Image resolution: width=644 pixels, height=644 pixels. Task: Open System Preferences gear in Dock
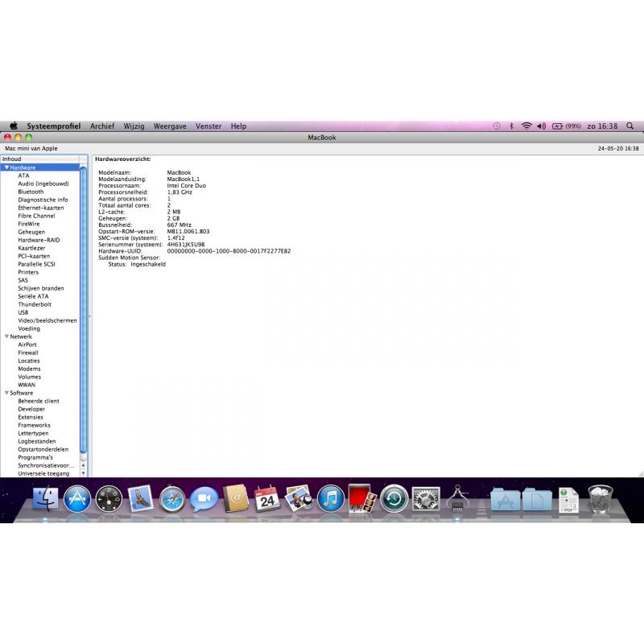[426, 498]
